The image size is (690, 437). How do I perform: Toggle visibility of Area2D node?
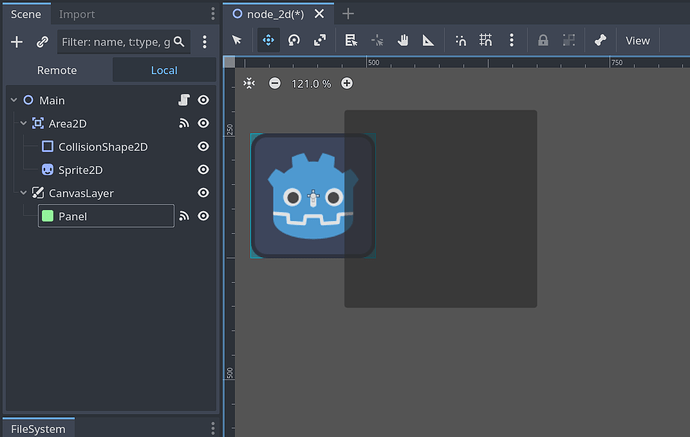[x=203, y=123]
